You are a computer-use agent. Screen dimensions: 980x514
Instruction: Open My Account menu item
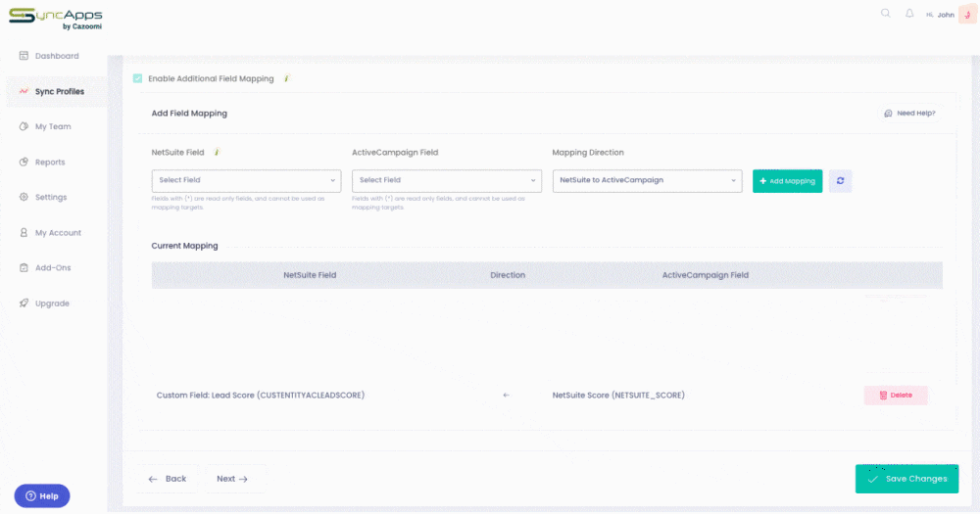tap(58, 232)
